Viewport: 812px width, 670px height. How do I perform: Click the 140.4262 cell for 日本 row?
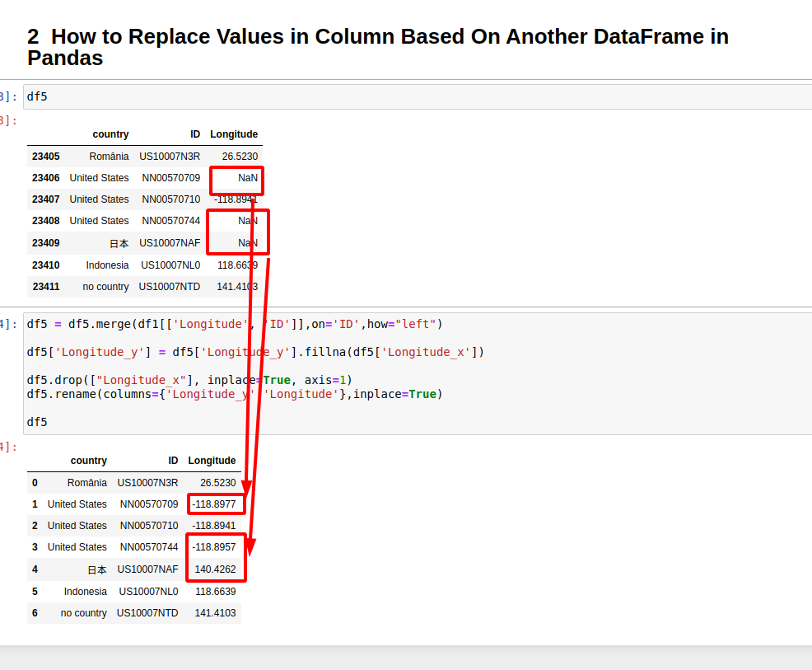pos(216,569)
